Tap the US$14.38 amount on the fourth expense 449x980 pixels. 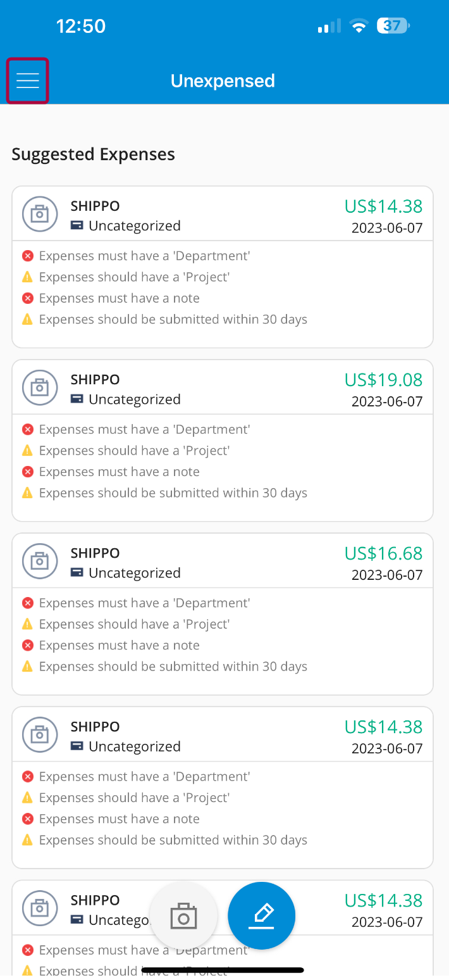383,726
